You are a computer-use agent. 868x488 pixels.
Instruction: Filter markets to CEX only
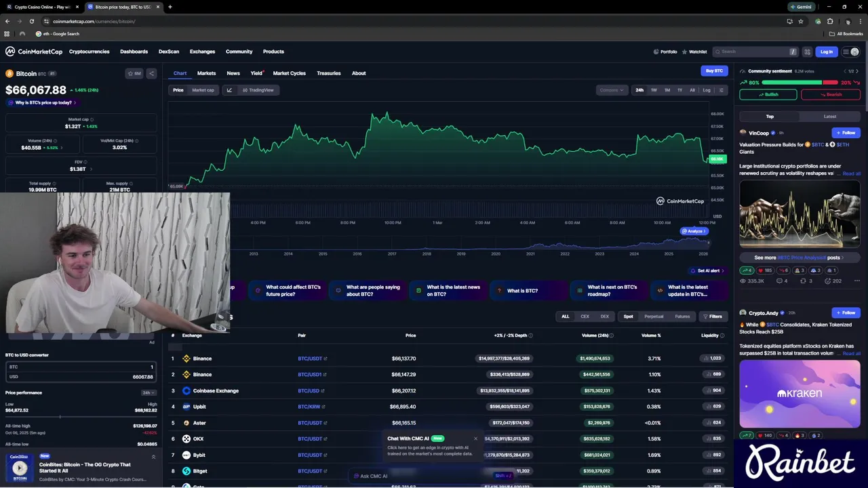click(x=585, y=317)
